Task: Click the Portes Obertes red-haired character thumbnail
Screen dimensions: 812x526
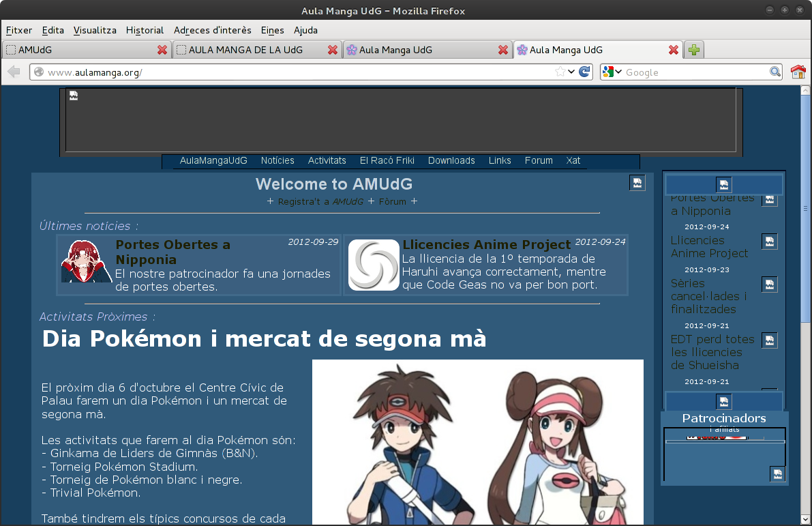Action: (87, 261)
